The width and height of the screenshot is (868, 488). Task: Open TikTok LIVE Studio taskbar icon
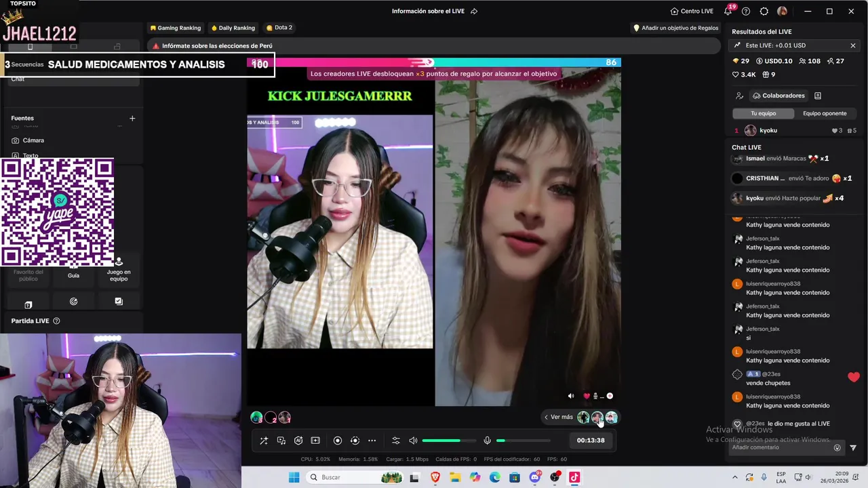coord(574,477)
